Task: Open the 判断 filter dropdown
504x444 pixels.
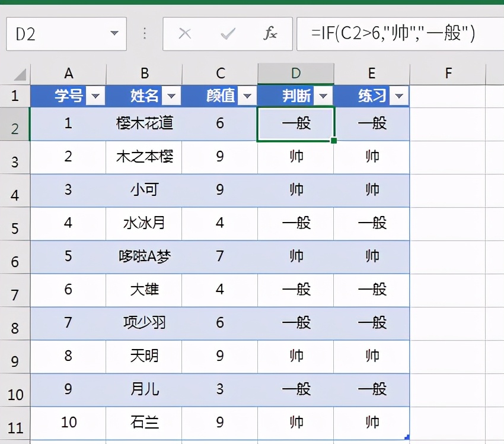Action: (323, 96)
